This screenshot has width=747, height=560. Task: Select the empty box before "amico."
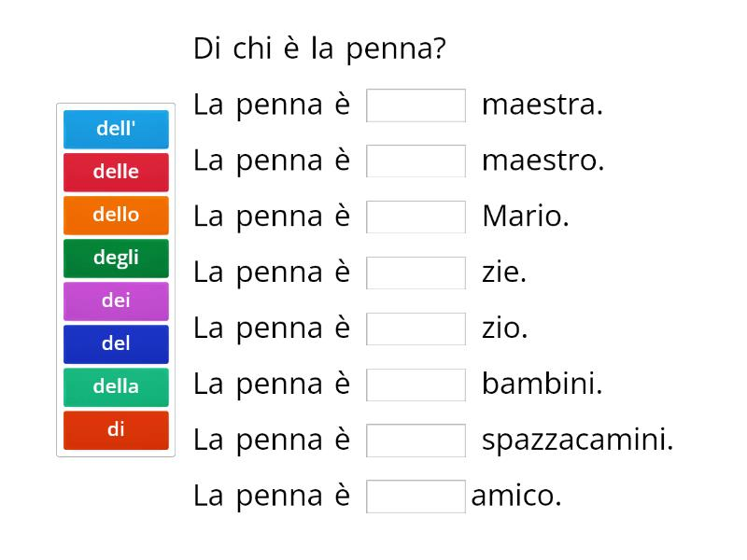[x=416, y=497]
